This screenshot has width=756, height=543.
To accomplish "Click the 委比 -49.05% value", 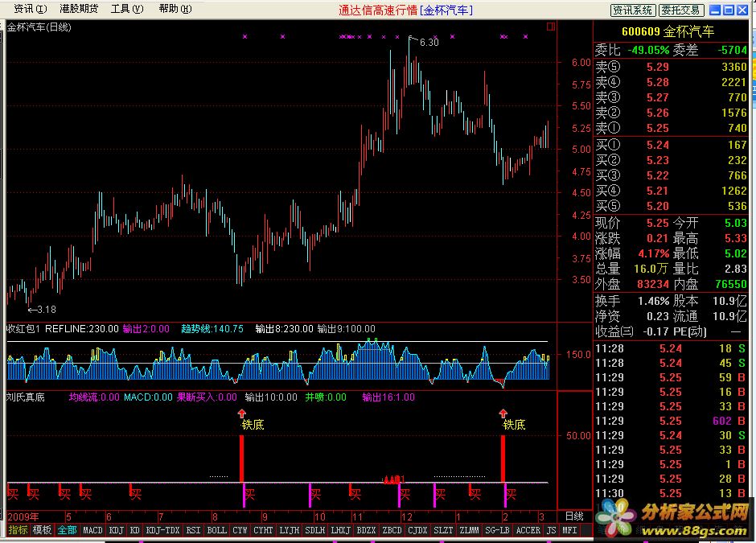I will (648, 50).
